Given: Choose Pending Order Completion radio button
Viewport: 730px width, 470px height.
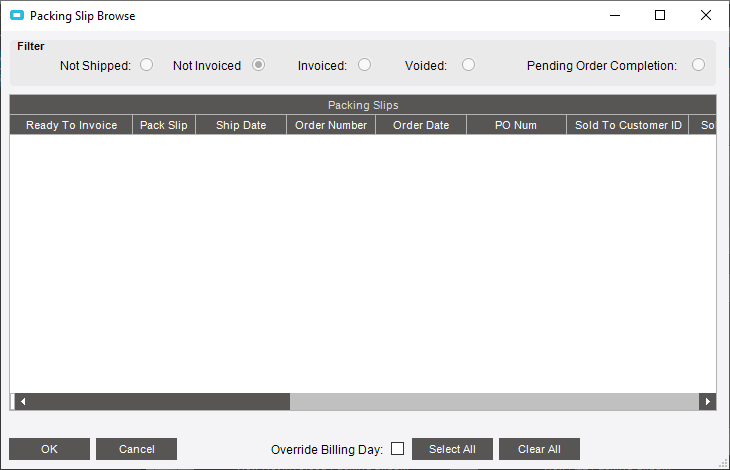Looking at the screenshot, I should click(x=698, y=65).
